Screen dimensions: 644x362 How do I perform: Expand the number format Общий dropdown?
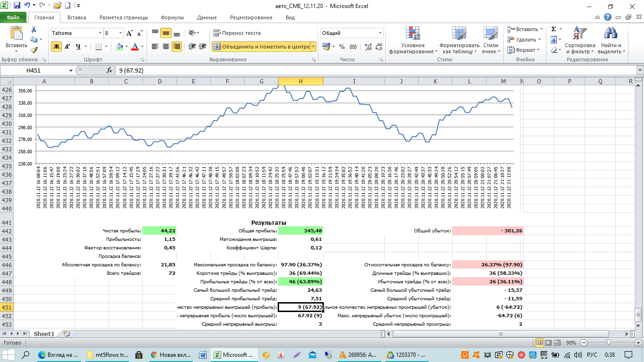click(x=380, y=33)
